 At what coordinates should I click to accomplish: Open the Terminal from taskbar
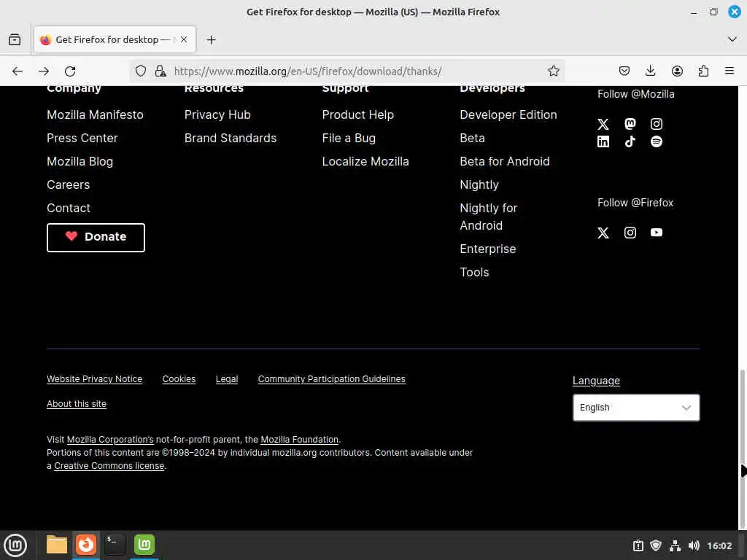[x=115, y=545]
